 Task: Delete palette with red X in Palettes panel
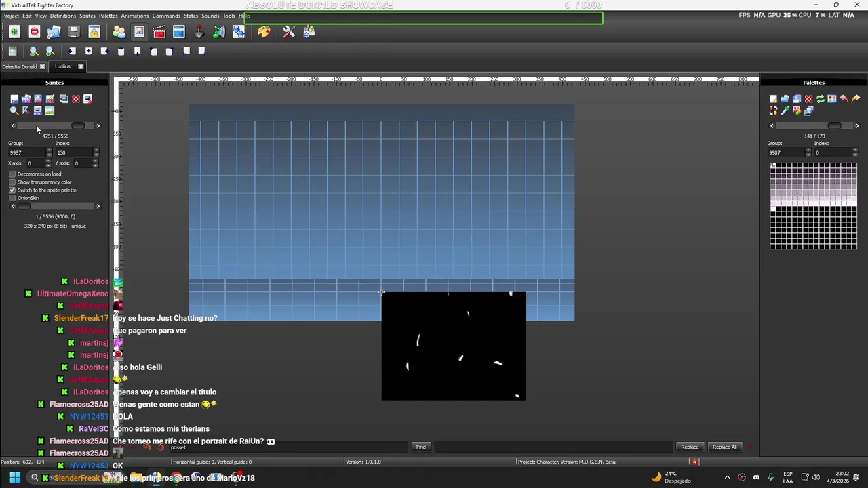[808, 99]
